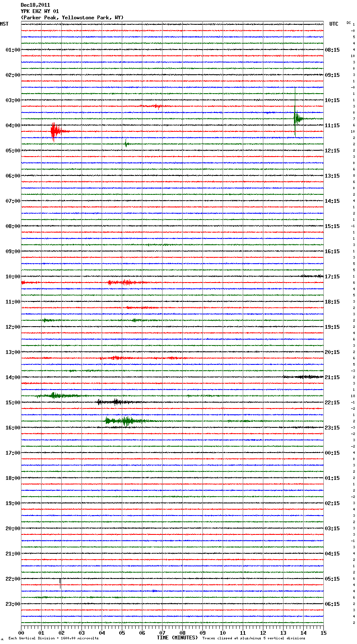Click minute tick 03 on time axis
Screen dimensions: 357x644
point(81,632)
